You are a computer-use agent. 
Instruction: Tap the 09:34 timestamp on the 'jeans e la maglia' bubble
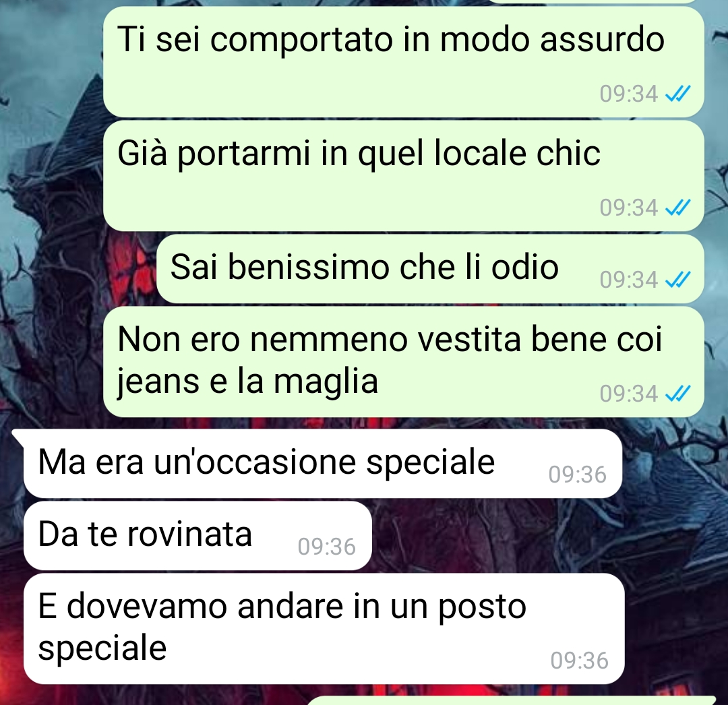click(x=629, y=394)
